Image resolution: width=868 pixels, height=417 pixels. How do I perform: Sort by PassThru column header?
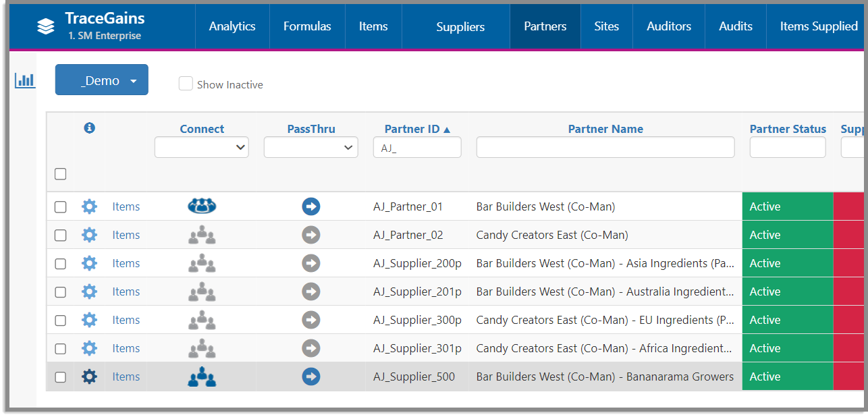(x=311, y=129)
